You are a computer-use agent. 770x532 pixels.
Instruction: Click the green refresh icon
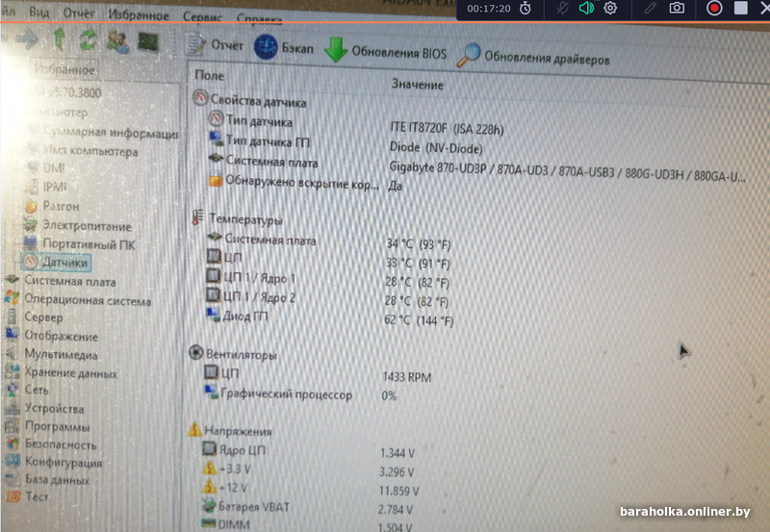click(x=88, y=39)
